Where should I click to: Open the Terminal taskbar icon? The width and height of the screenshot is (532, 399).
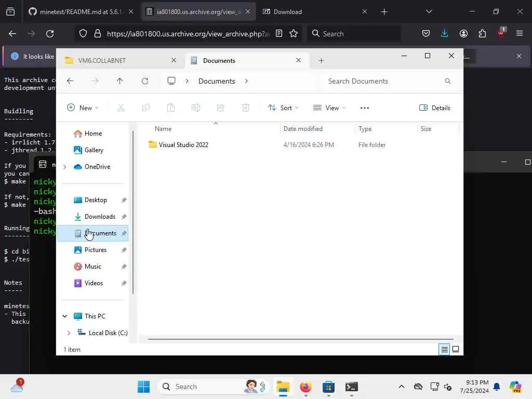point(352,387)
